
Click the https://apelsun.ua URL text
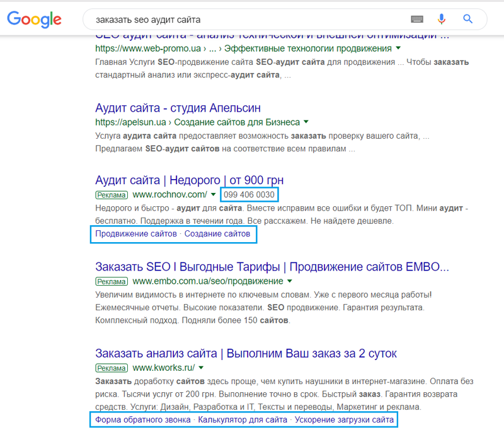point(130,122)
